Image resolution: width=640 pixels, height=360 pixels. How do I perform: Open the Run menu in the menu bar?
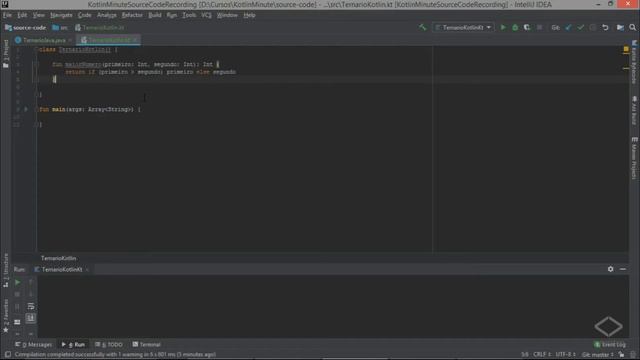click(172, 15)
